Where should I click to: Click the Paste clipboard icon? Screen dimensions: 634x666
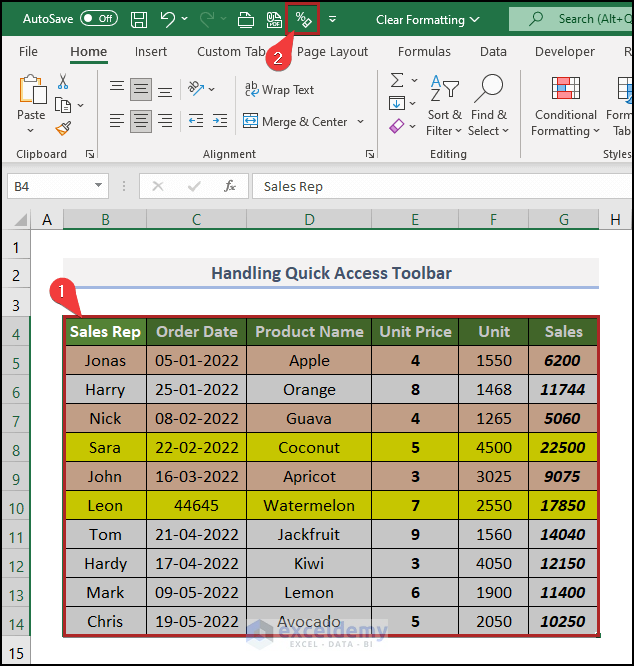click(32, 89)
